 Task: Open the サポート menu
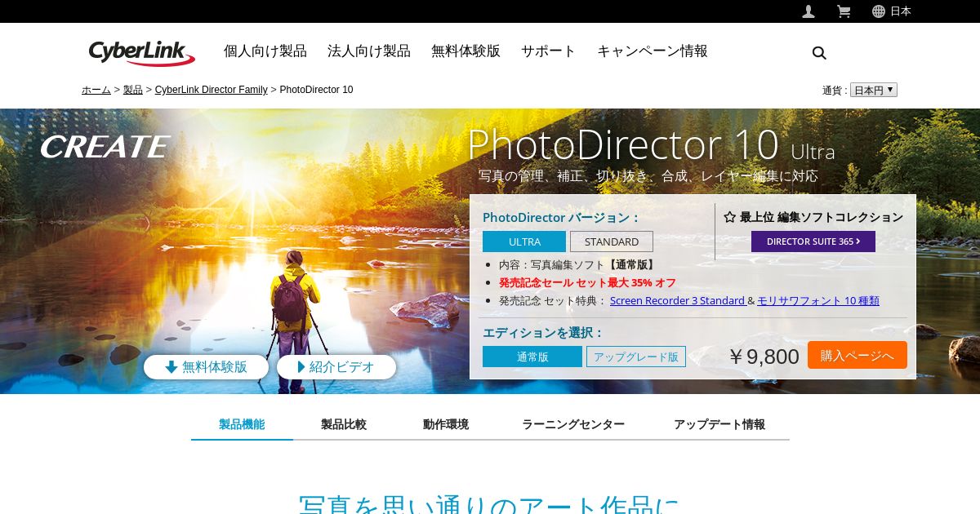549,51
